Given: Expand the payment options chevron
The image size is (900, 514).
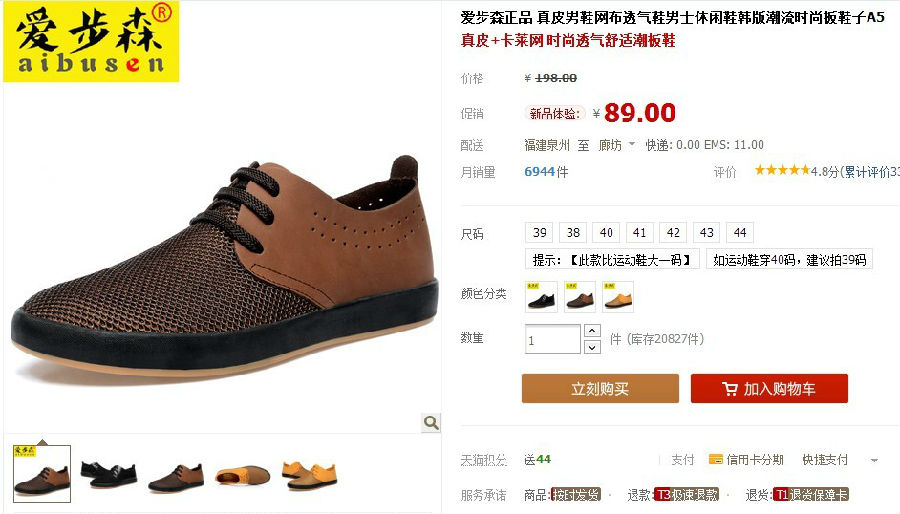Looking at the screenshot, I should click(874, 460).
